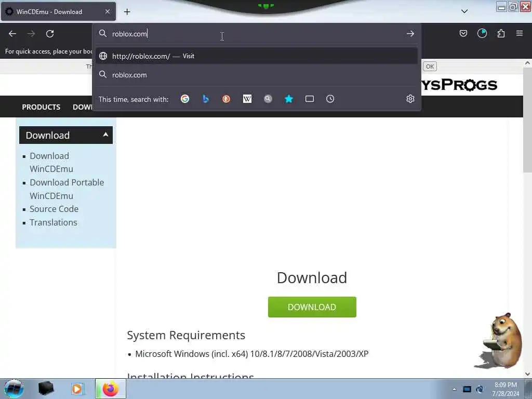The image size is (532, 399).
Task: Expand the list all tabs chevron
Action: (x=464, y=11)
